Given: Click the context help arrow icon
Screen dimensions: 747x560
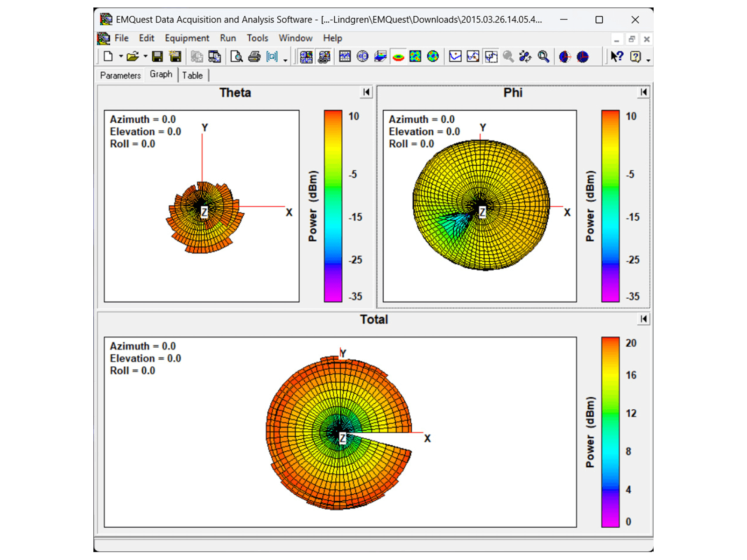Looking at the screenshot, I should [617, 57].
